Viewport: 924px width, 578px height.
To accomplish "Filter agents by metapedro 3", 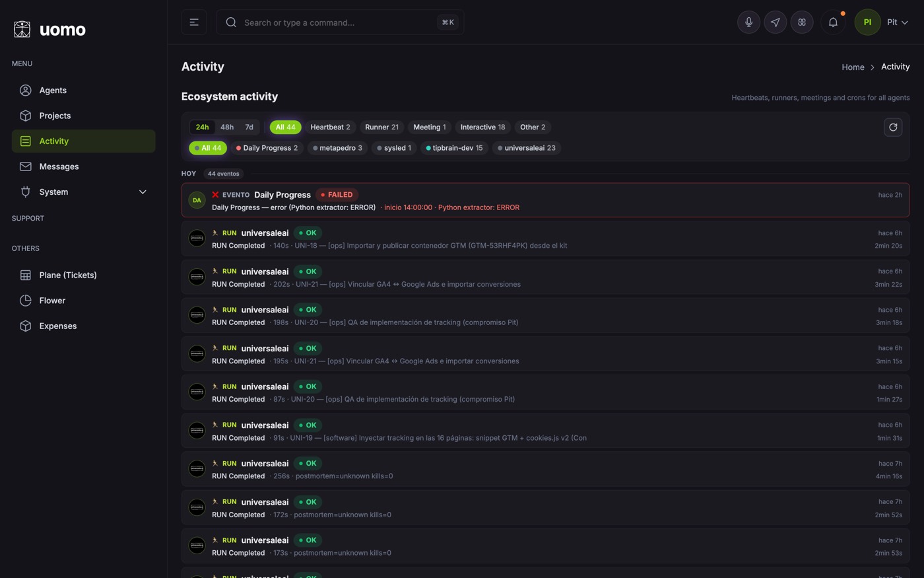I will coord(337,148).
